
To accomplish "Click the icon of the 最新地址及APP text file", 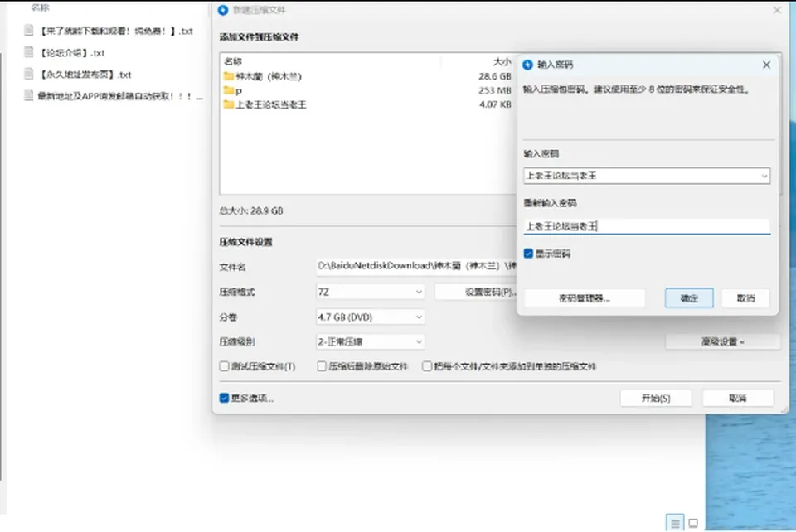I will point(29,96).
